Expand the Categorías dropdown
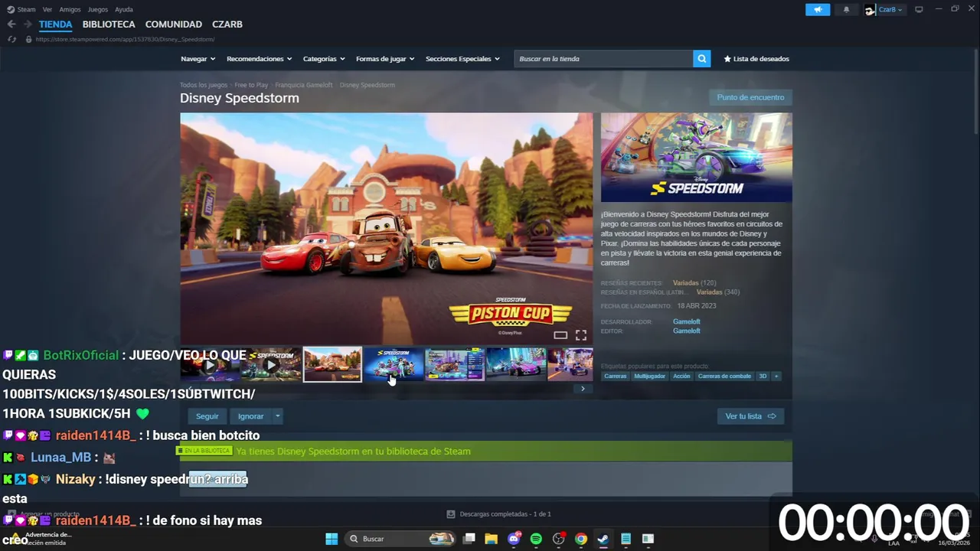 pos(324,59)
